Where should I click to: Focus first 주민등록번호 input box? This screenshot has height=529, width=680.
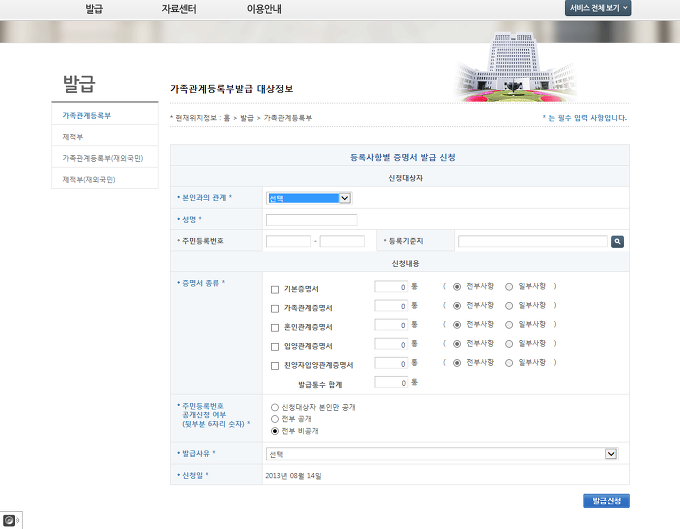coord(288,241)
